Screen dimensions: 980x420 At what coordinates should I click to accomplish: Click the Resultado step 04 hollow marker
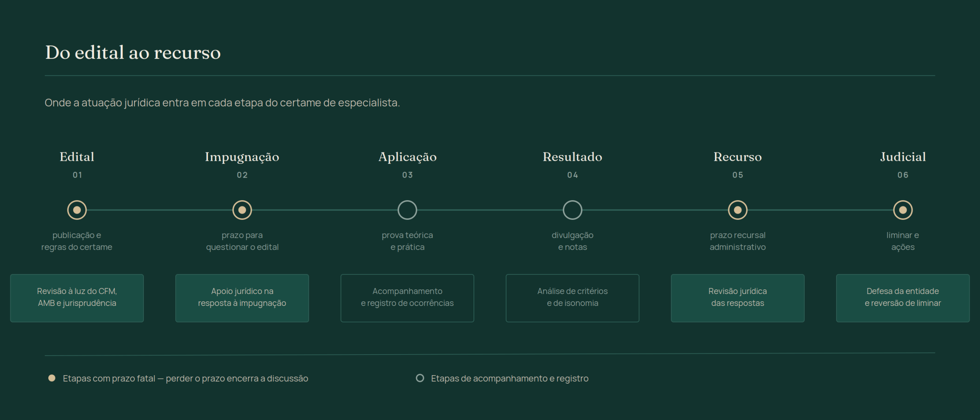pos(572,210)
